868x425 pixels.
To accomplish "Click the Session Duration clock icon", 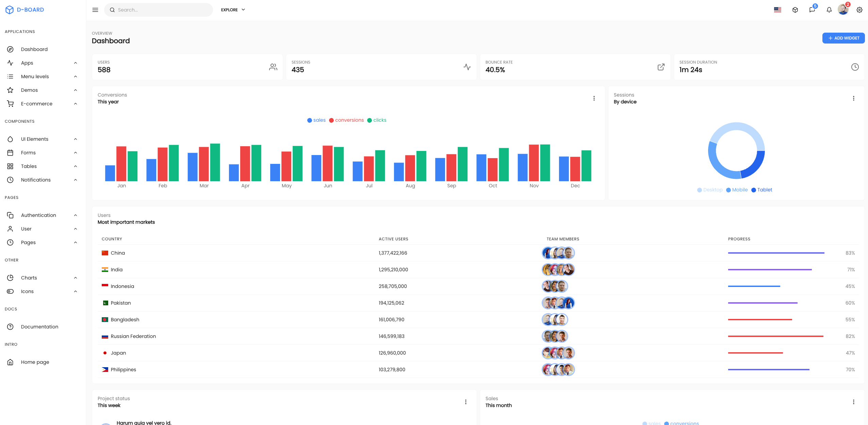I will [855, 67].
